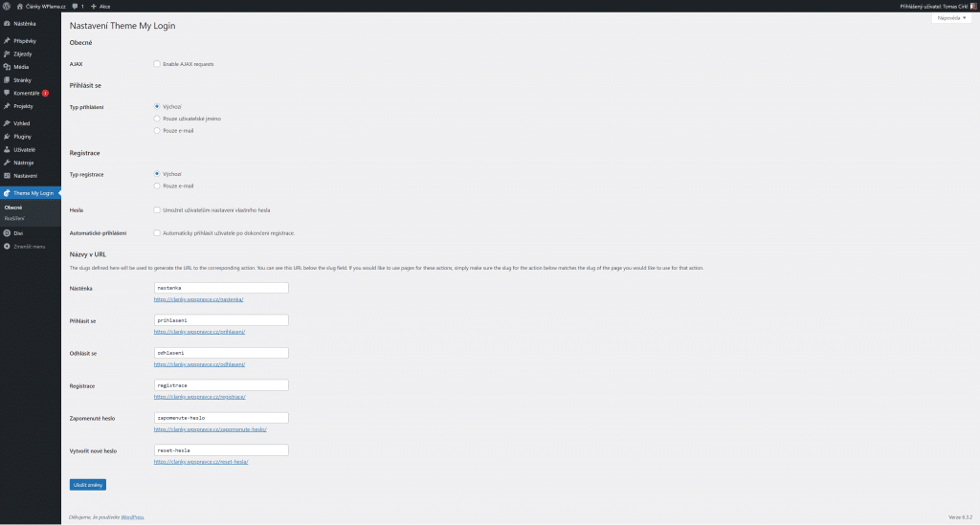Select Pouze e-mail under Typ registrace
The image size is (980, 525).
pos(157,186)
